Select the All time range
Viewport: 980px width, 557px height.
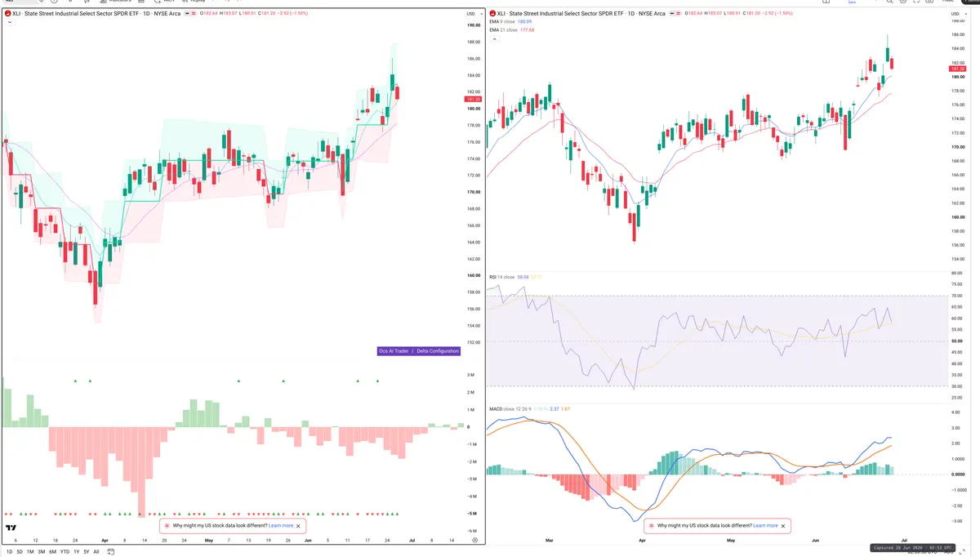point(96,552)
